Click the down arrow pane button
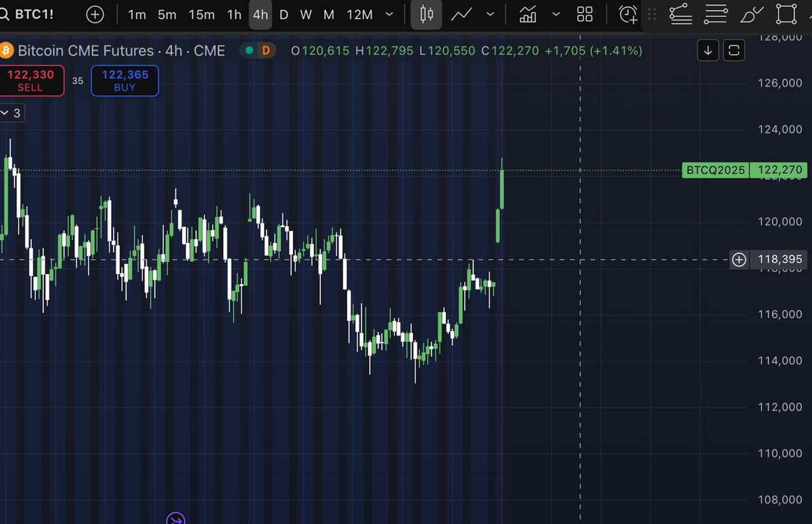Image resolution: width=812 pixels, height=524 pixels. [708, 50]
